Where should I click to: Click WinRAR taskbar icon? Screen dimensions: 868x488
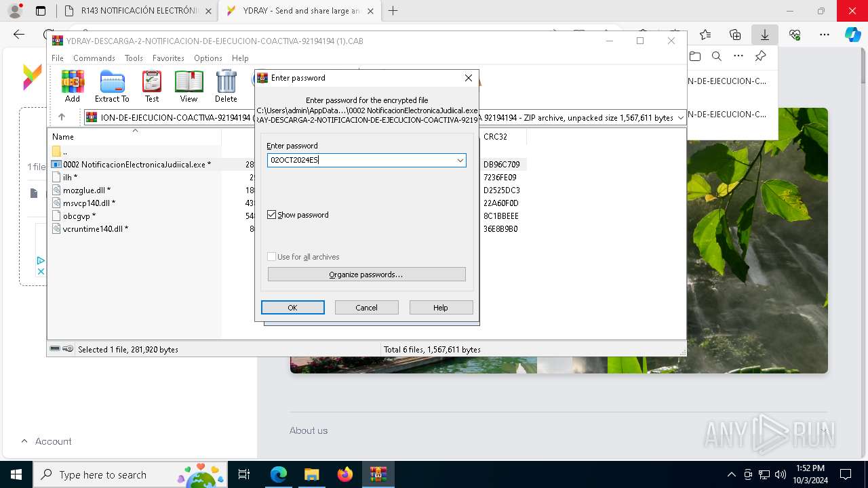pos(378,474)
